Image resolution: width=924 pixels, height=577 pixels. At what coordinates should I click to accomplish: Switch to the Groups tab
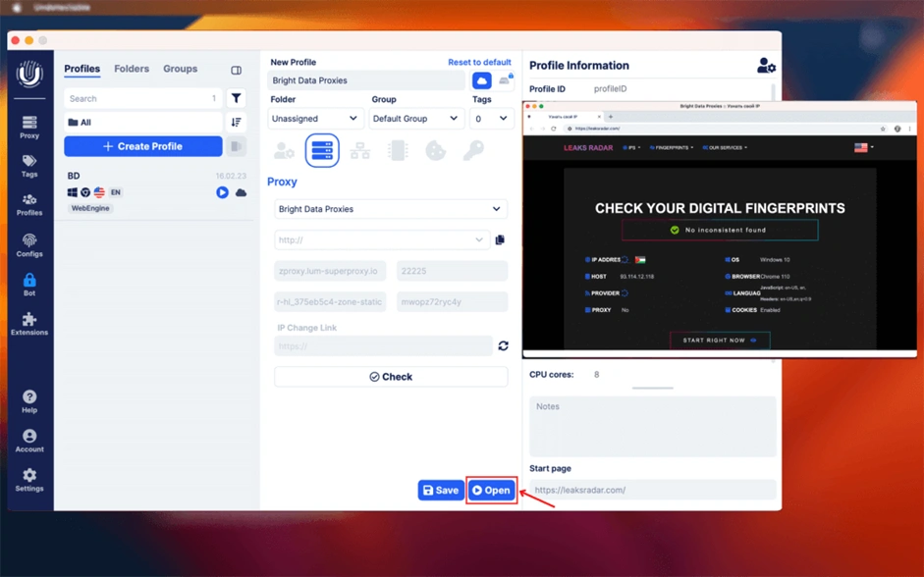pos(180,69)
